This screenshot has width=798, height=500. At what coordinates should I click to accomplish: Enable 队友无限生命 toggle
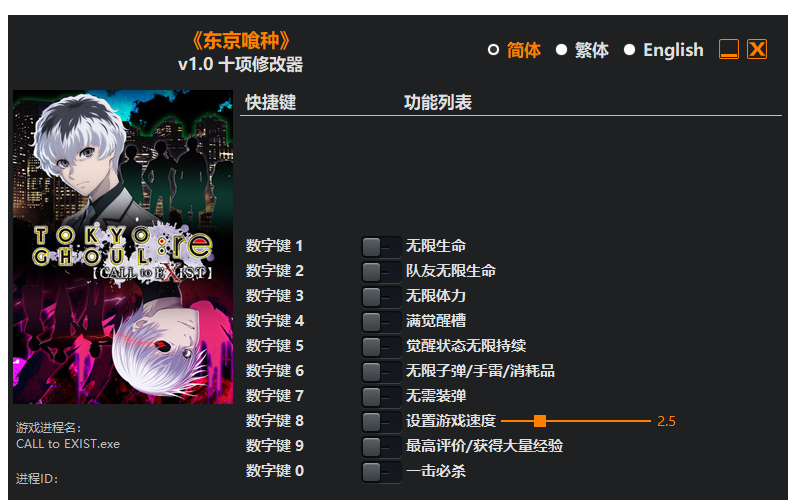382,272
